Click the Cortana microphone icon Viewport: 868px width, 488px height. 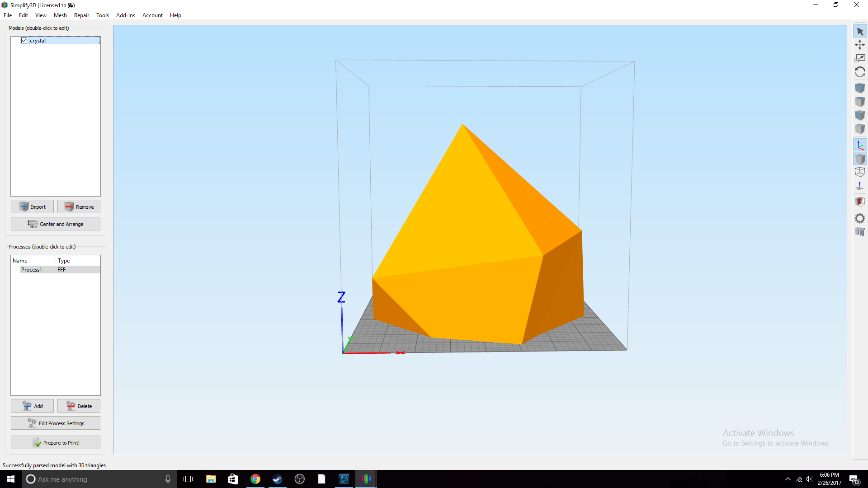168,479
